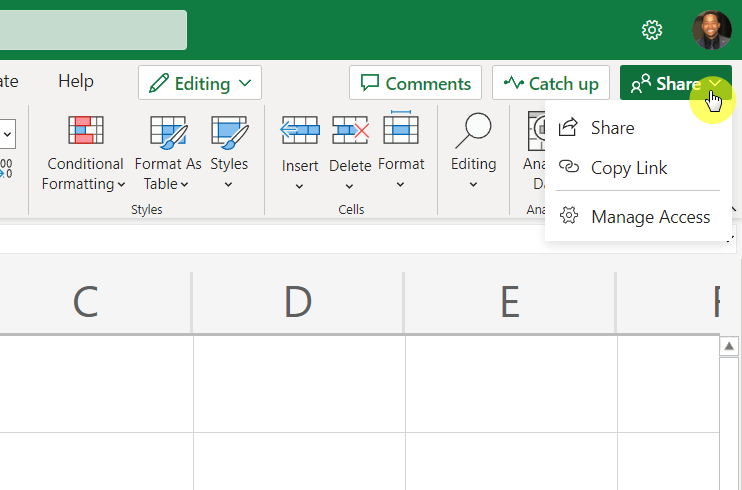Click the Conditional Formatting icon
Viewport: 742px width, 490px height.
coord(86,130)
